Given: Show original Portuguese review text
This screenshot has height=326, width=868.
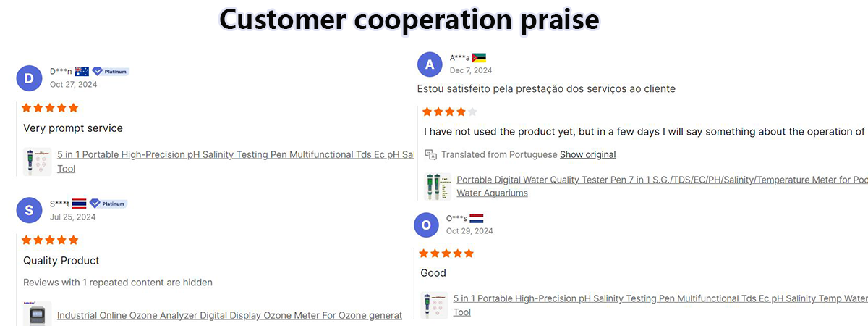Looking at the screenshot, I should click(588, 154).
